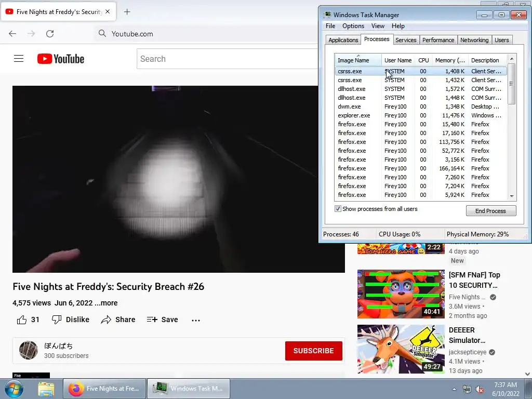
Task: Switch to the Performance tab
Action: (438, 40)
